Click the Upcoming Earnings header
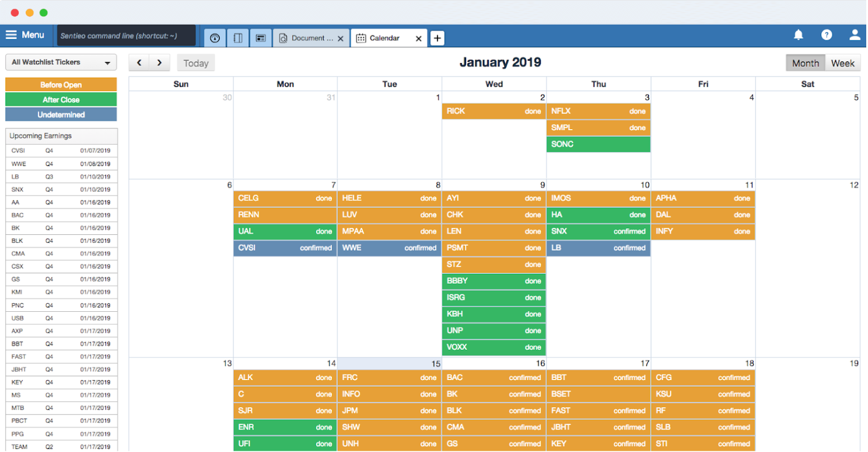The height and width of the screenshot is (452, 868). pyautogui.click(x=61, y=136)
